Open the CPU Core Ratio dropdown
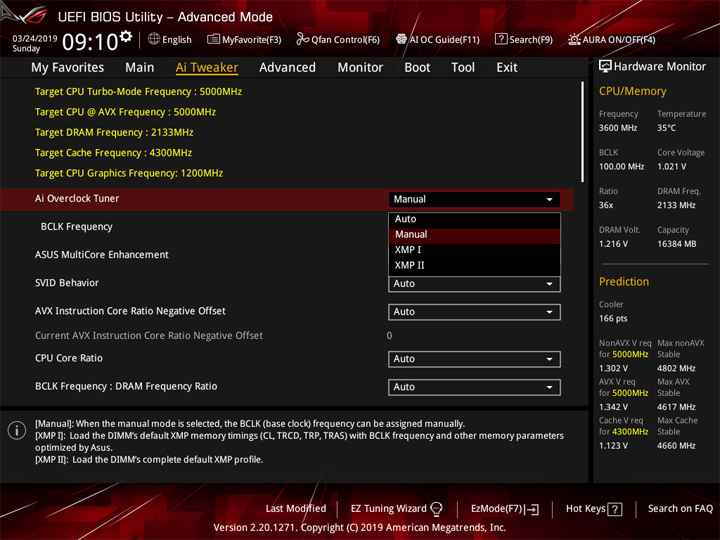This screenshot has width=720, height=540. pos(474,359)
